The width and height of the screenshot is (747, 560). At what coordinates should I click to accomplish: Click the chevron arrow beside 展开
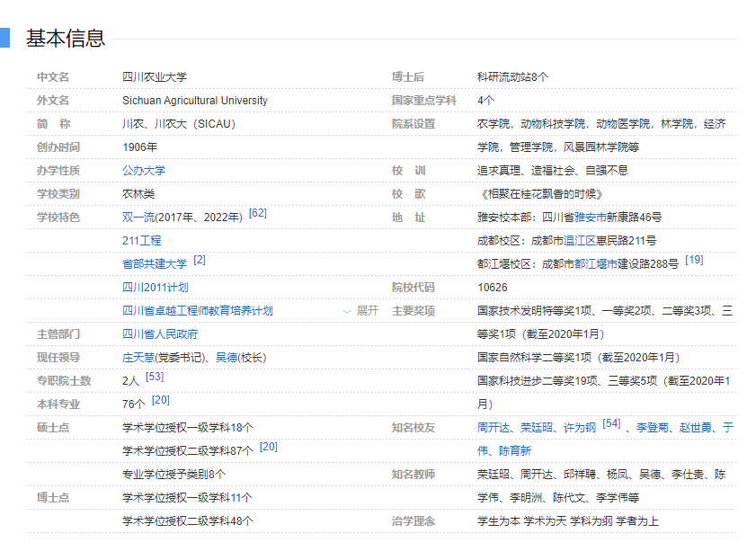348,311
